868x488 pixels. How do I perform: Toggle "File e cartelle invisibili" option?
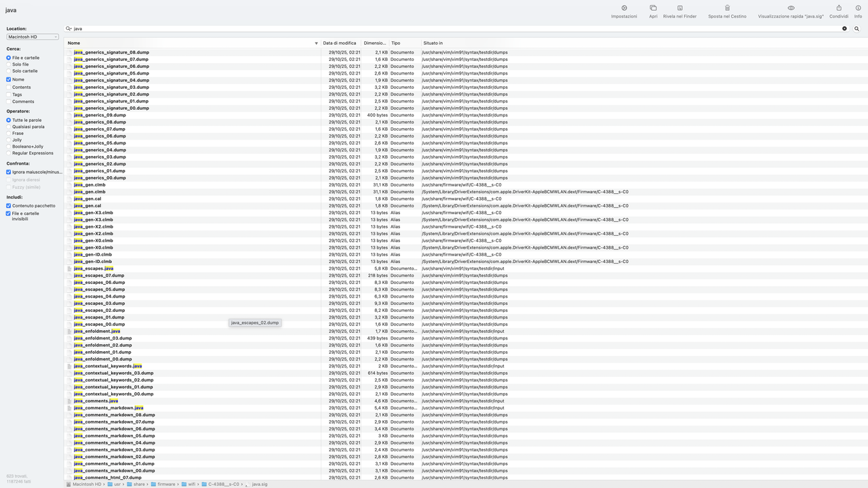pos(7,213)
